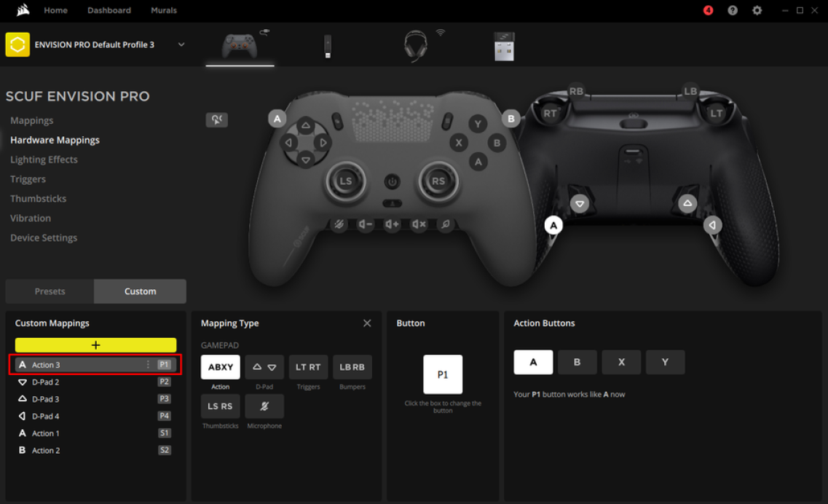
Task: Open the Corsair iCUE logo menu
Action: (23, 10)
